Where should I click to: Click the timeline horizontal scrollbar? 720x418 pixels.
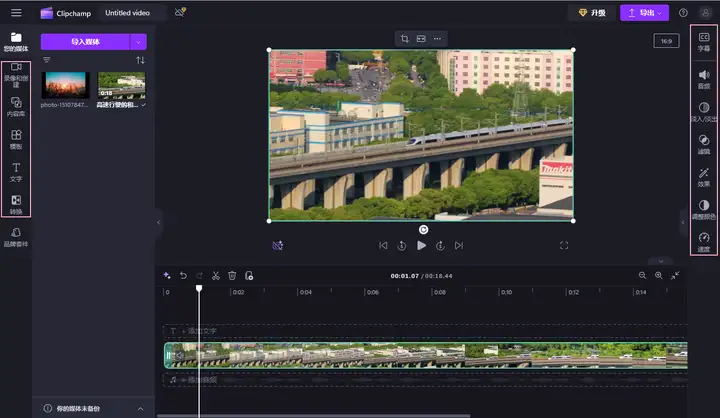[314, 416]
